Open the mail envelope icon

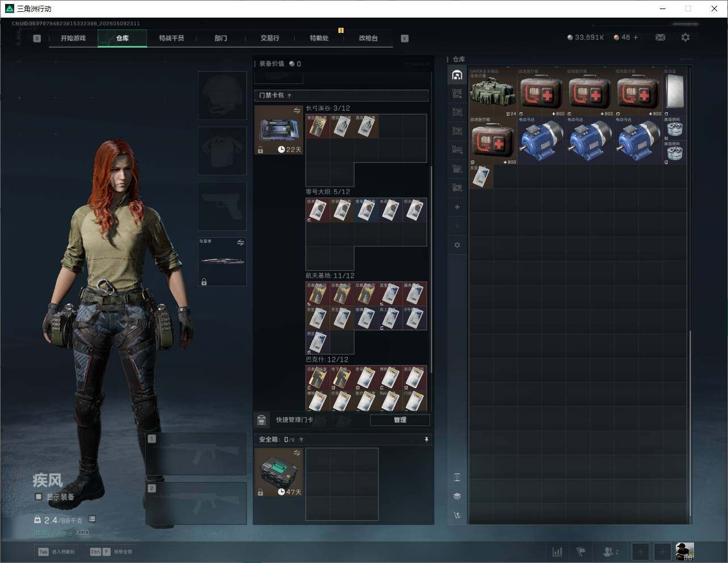pyautogui.click(x=660, y=37)
